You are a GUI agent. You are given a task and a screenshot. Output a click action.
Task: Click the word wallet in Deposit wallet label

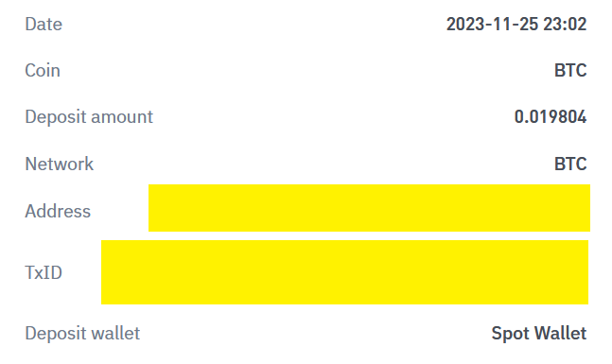[115, 334]
